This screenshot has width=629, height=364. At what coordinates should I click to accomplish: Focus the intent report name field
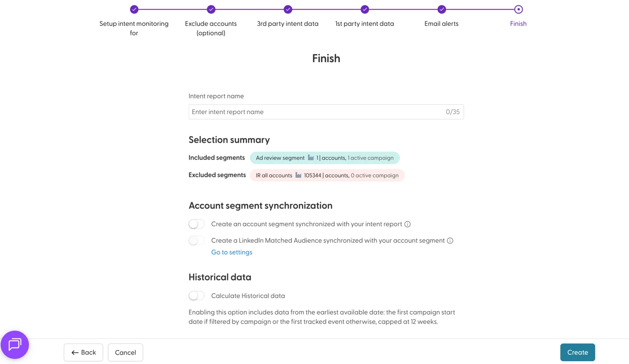click(x=326, y=112)
